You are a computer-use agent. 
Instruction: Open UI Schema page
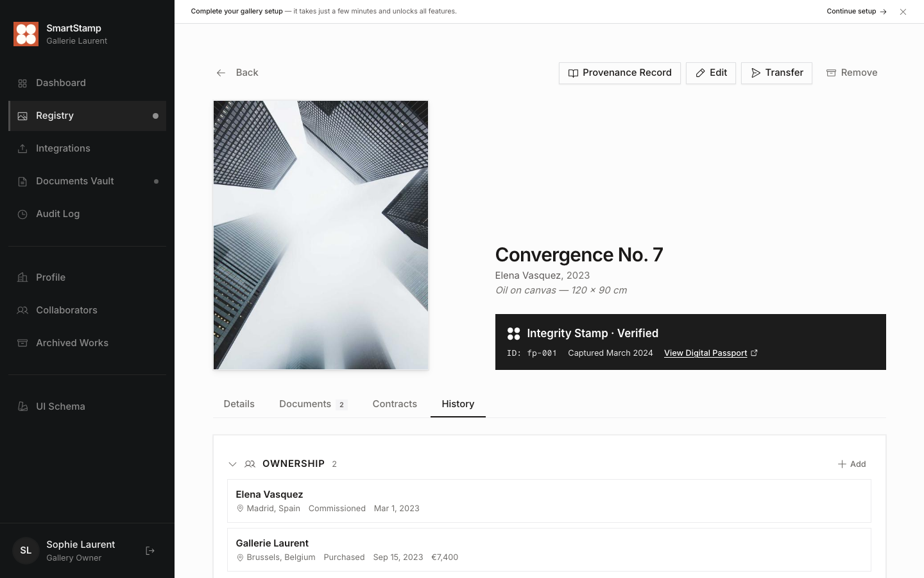coord(87,407)
